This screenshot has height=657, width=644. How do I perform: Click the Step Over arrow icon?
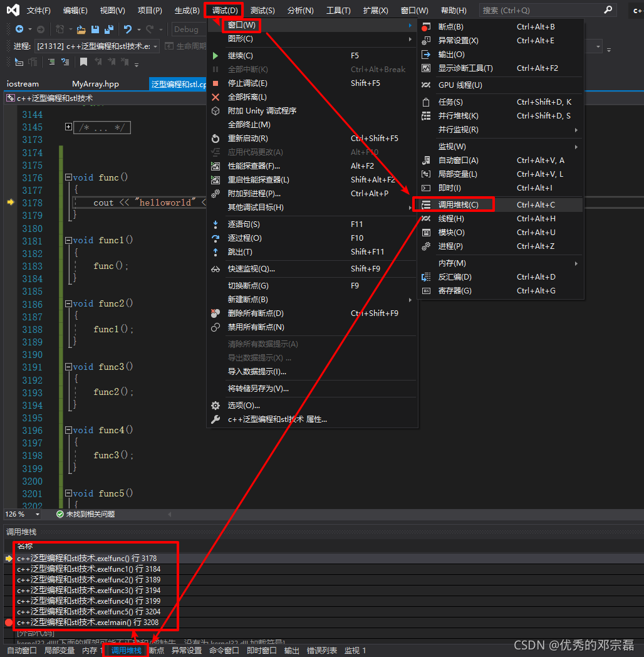pos(216,238)
